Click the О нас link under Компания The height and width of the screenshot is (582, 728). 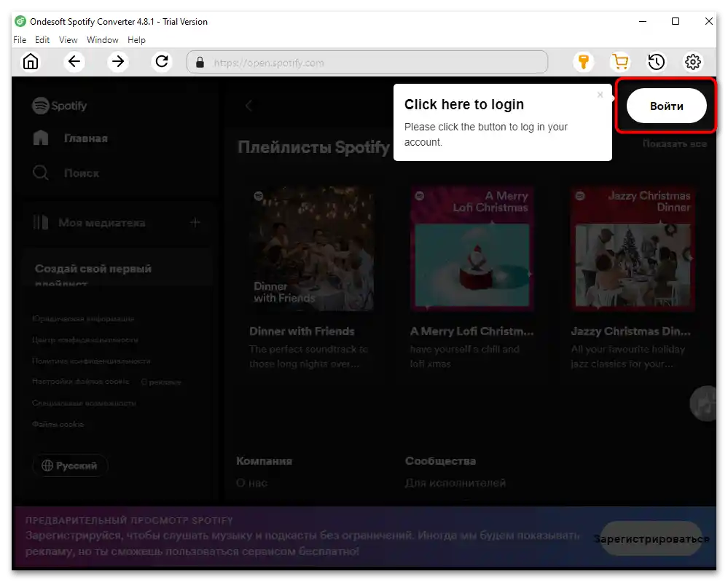(x=251, y=483)
